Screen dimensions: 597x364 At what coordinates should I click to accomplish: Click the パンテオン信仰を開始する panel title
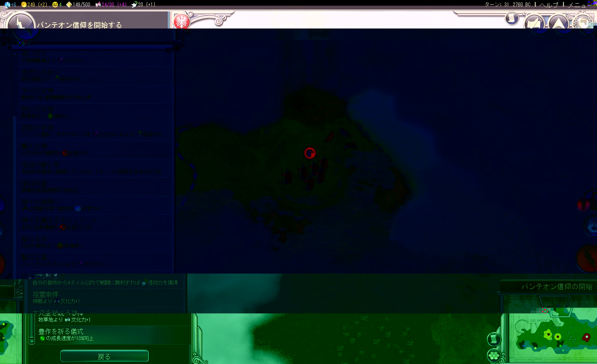[x=79, y=25]
